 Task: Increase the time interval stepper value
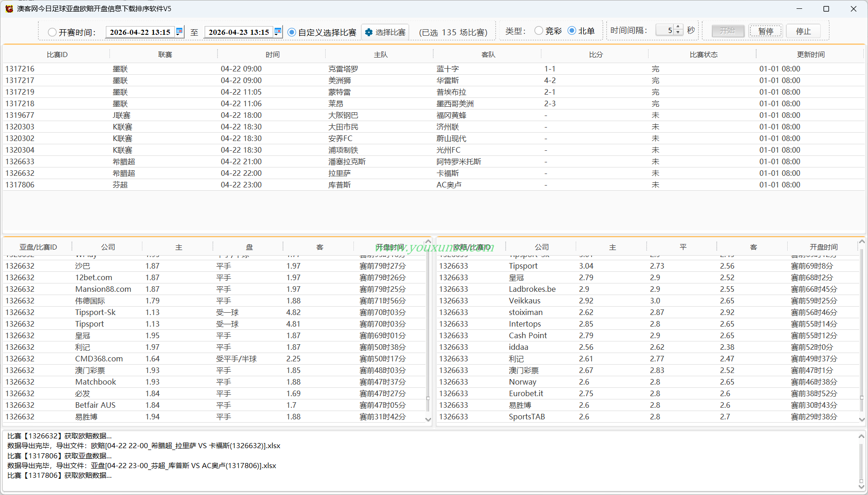678,27
